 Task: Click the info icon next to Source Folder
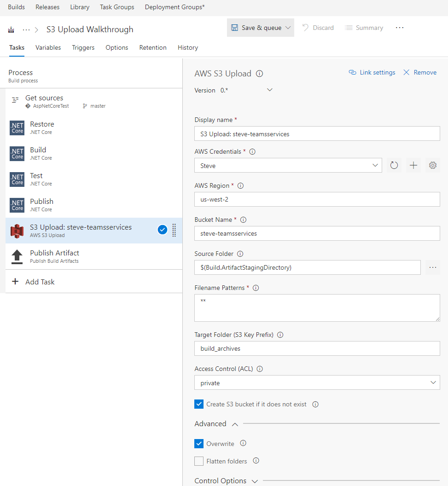[240, 254]
